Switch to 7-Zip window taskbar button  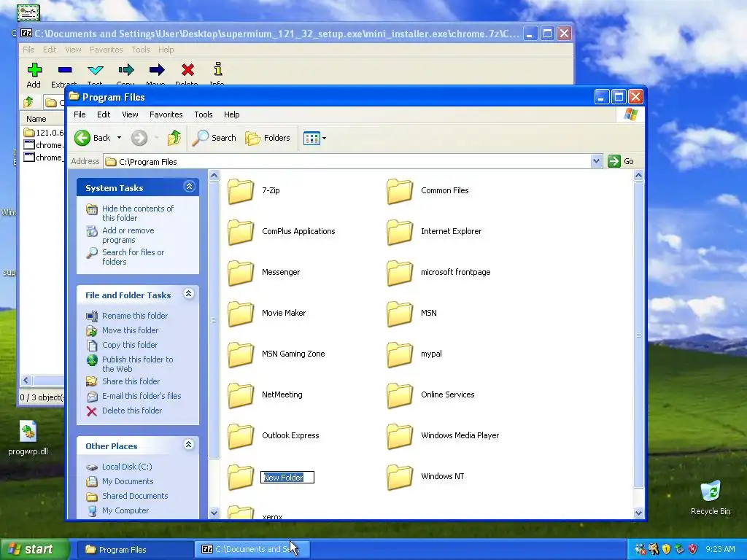252,549
